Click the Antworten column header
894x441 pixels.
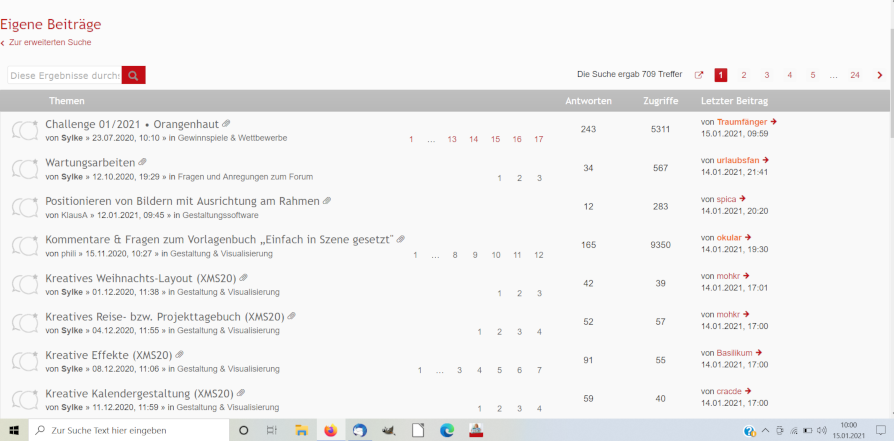(588, 101)
